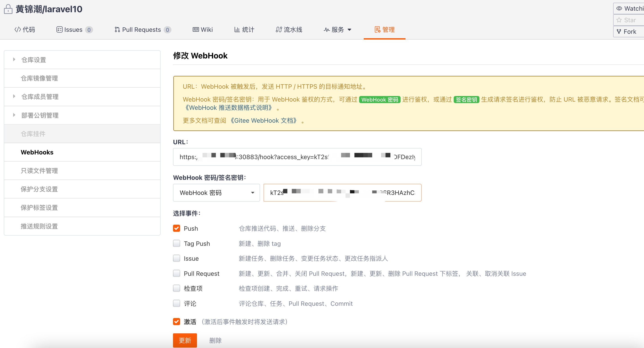Click the Pull Requests branch icon
Image resolution: width=644 pixels, height=348 pixels.
click(x=117, y=30)
